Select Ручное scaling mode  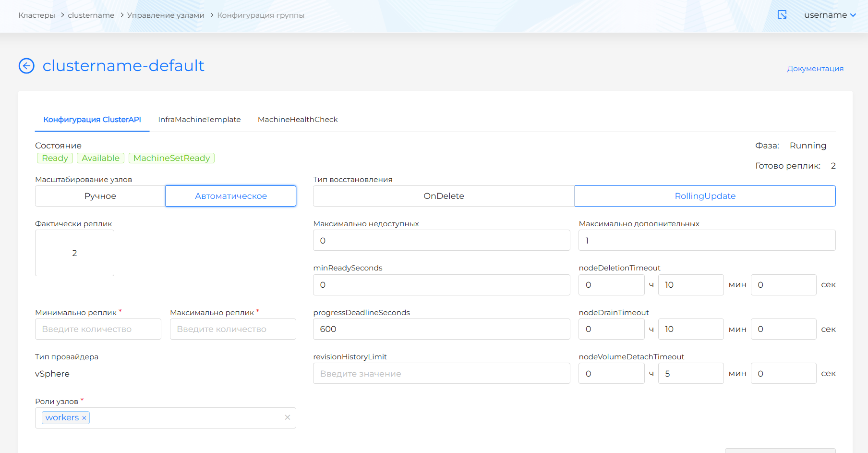100,196
